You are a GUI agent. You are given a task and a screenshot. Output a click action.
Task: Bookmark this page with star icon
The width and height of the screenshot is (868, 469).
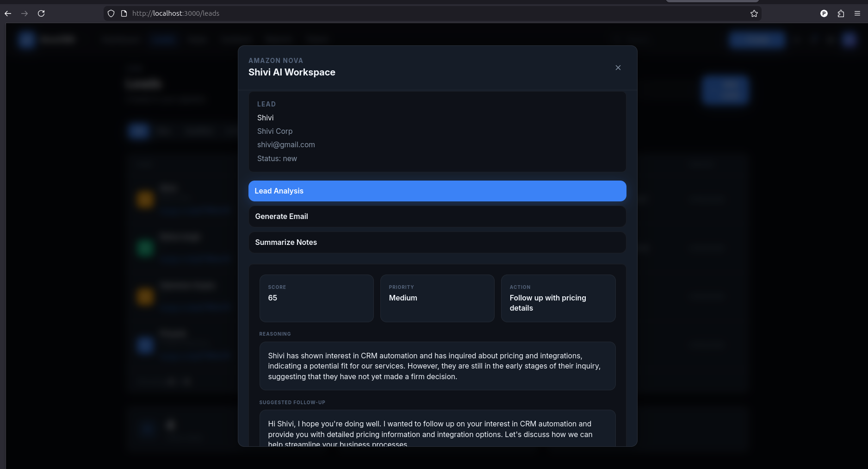tap(754, 13)
